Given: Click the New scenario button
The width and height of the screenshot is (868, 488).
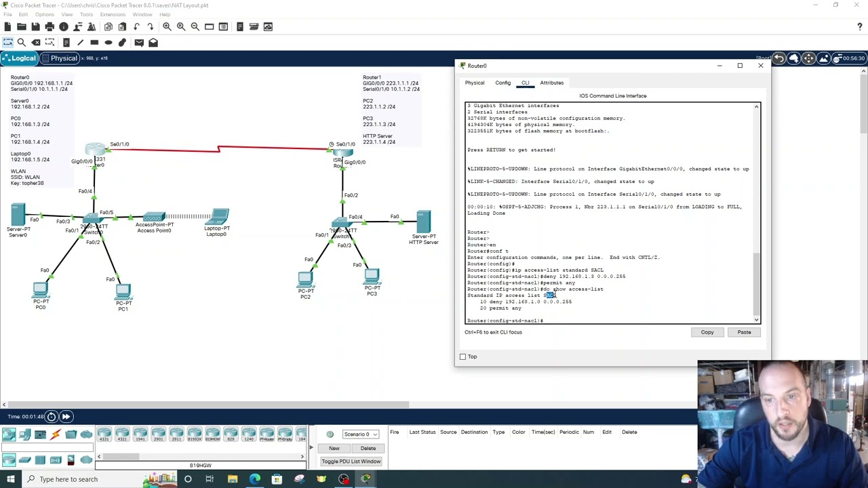Looking at the screenshot, I should (334, 448).
